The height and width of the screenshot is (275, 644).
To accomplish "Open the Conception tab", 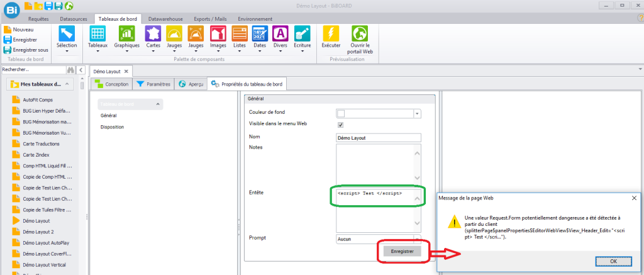I will 111,84.
